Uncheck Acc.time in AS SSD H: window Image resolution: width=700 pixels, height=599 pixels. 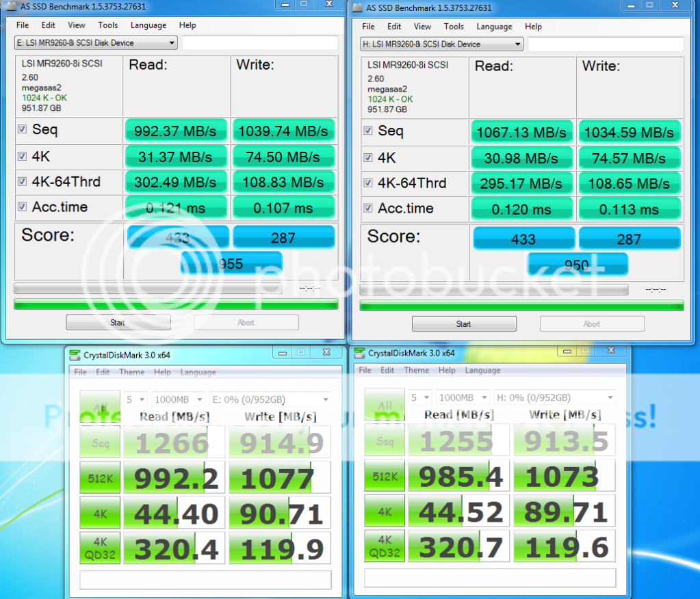pyautogui.click(x=368, y=208)
